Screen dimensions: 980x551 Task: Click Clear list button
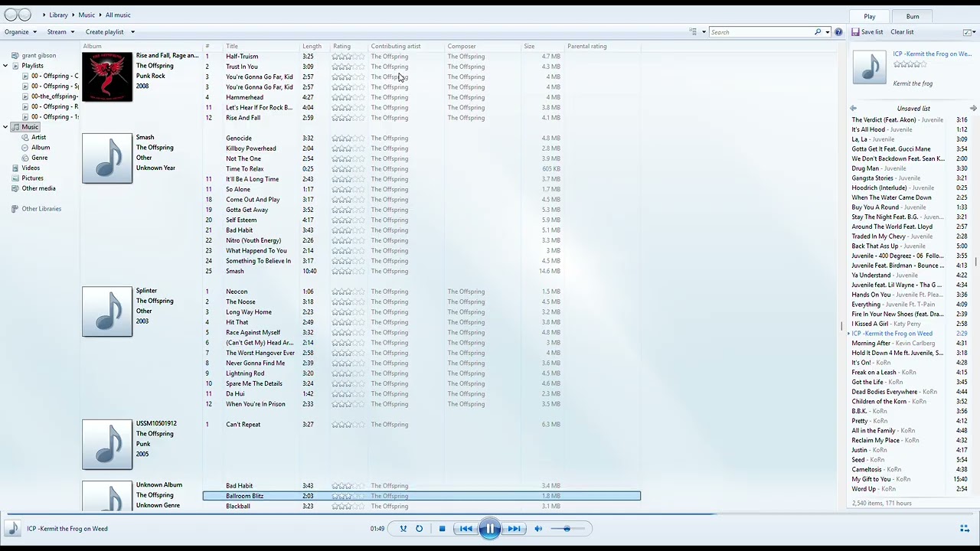click(x=902, y=32)
